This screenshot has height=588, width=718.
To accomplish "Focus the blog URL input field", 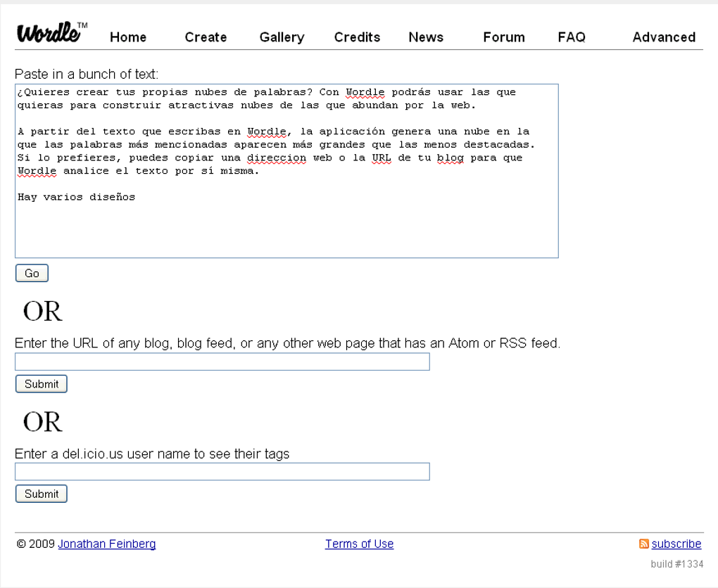I will pyautogui.click(x=222, y=362).
